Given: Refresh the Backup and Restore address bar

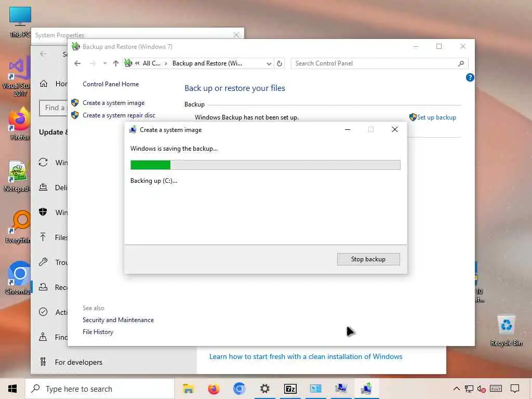Looking at the screenshot, I should click(279, 63).
